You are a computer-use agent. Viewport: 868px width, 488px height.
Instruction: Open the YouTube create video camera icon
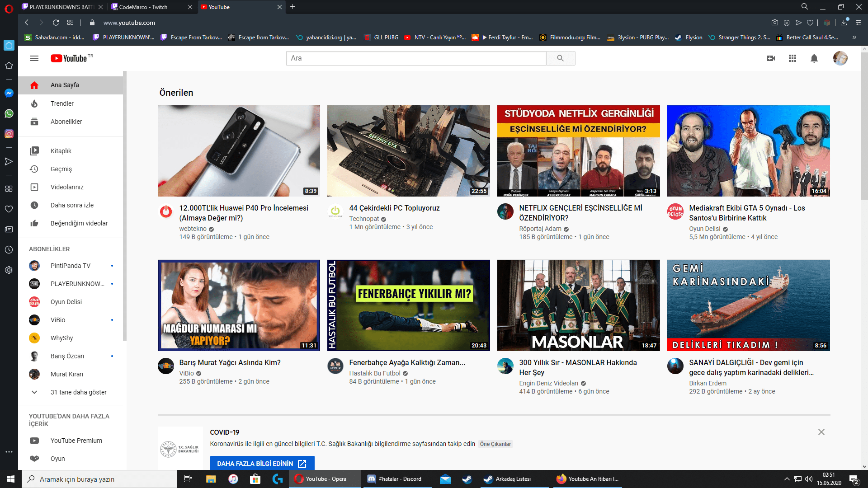[x=771, y=58]
